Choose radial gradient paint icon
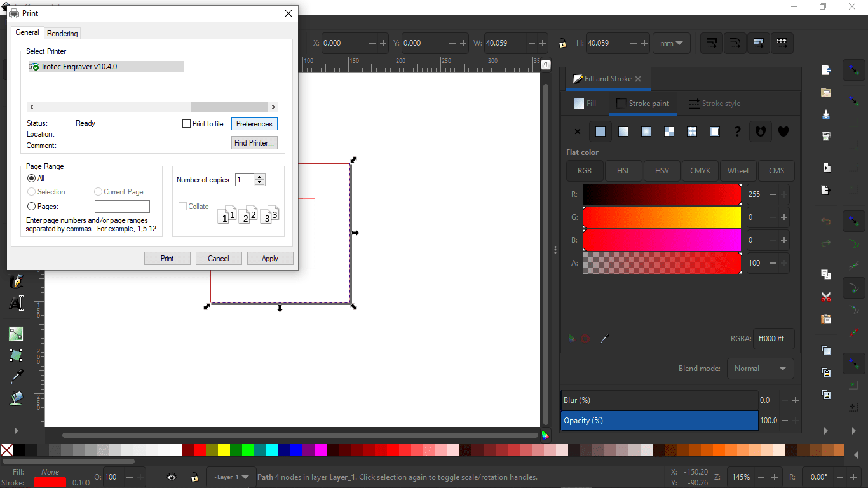868x488 pixels. click(646, 132)
